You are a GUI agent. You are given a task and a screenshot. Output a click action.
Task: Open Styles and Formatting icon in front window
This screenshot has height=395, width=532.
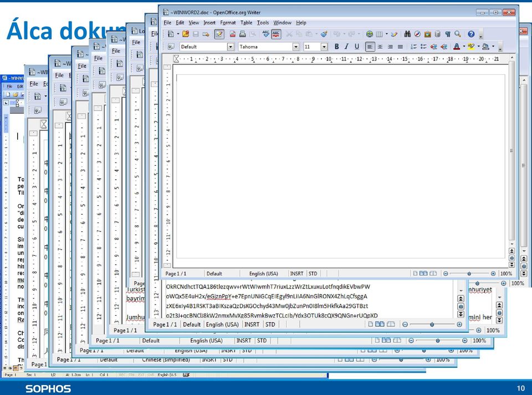coord(171,47)
